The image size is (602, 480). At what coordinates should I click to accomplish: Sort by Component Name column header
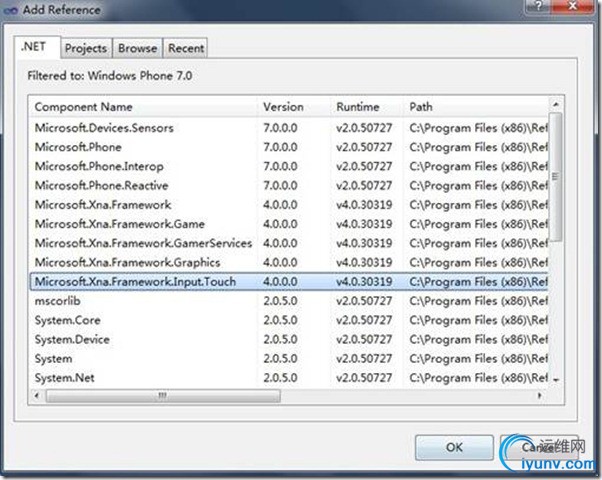(x=143, y=107)
